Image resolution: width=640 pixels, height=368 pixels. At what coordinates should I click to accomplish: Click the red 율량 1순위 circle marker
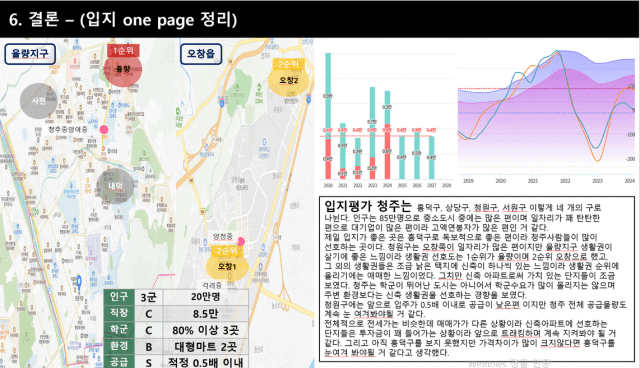[x=123, y=70]
